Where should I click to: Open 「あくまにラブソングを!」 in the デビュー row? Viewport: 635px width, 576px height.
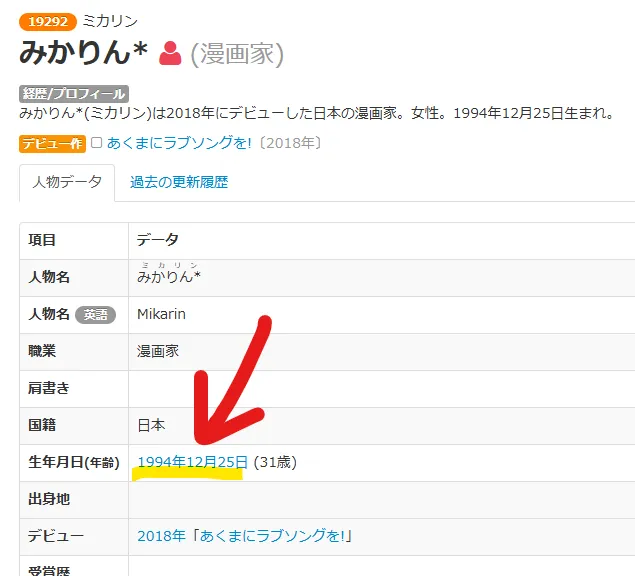(x=273, y=536)
